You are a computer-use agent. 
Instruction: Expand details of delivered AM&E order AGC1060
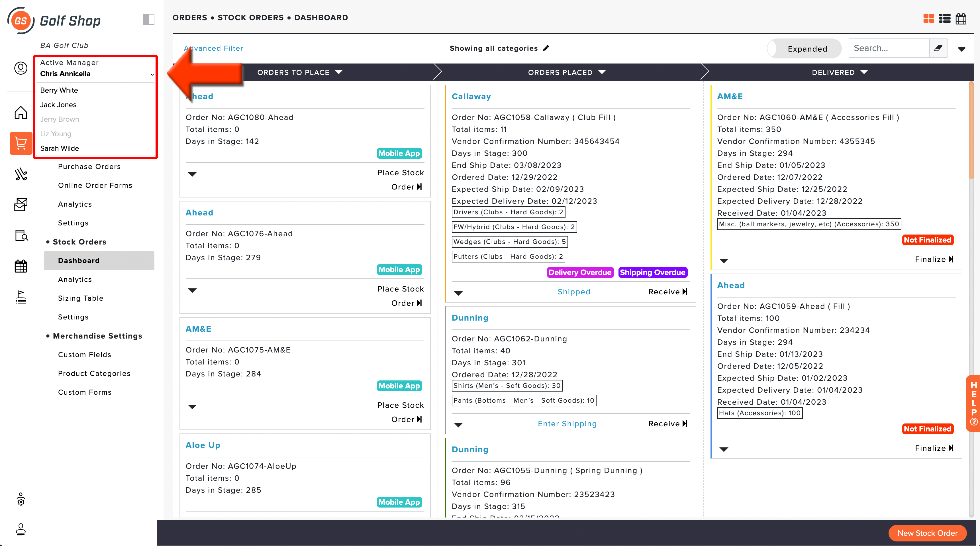(724, 261)
